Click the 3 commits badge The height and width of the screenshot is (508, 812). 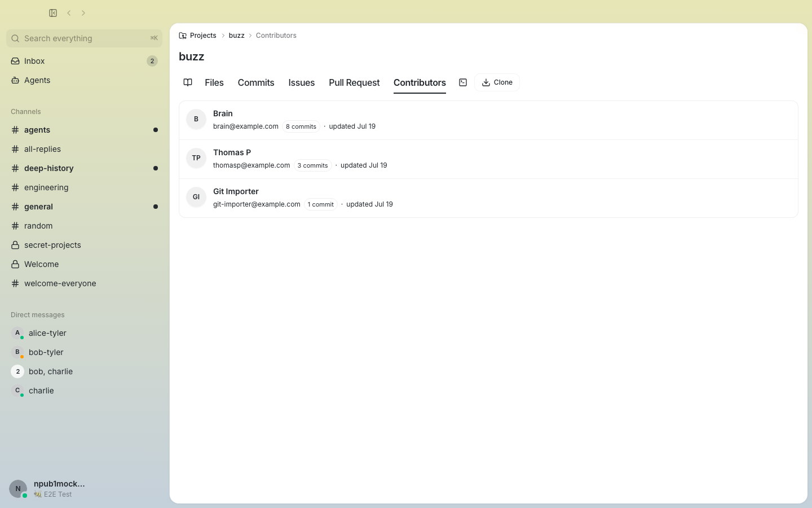(x=313, y=165)
